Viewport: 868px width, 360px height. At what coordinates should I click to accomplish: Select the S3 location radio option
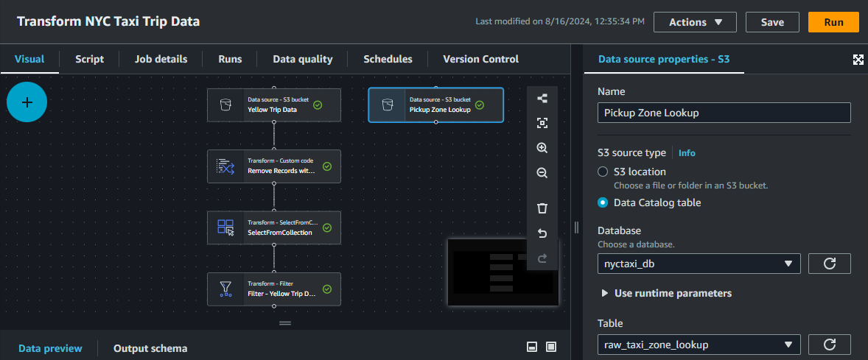[x=603, y=172]
